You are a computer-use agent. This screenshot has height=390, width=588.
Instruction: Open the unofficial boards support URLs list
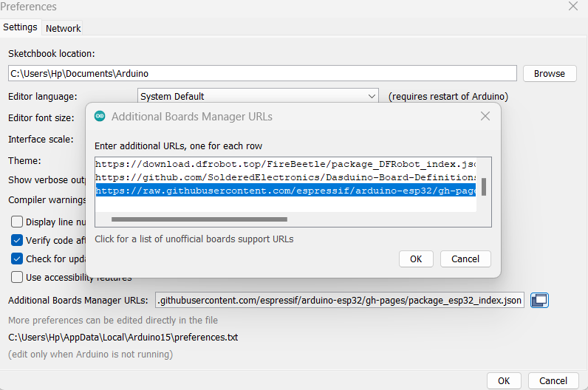pos(194,239)
